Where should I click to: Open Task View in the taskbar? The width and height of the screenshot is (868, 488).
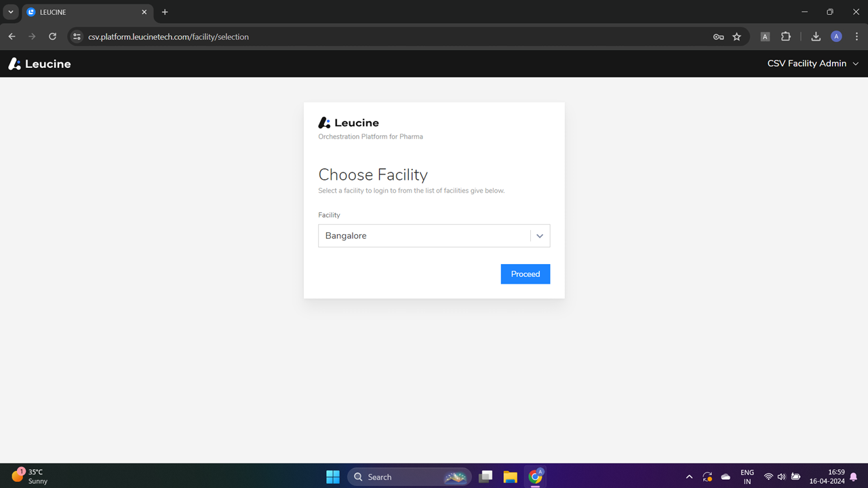[x=486, y=476]
